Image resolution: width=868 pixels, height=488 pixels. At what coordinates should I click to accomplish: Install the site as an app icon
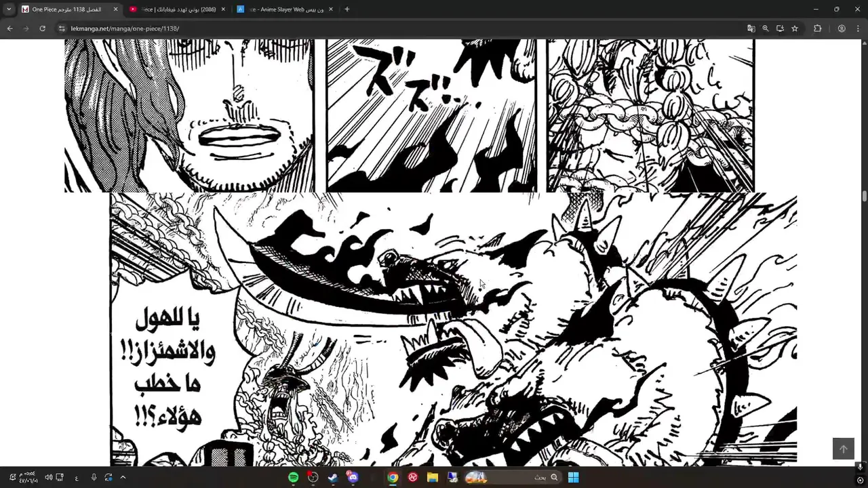point(780,28)
